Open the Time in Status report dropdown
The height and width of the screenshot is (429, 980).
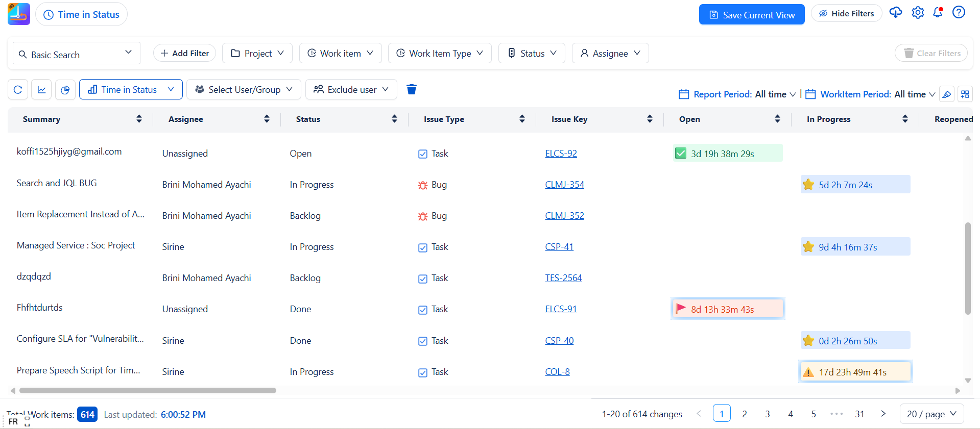click(x=131, y=90)
